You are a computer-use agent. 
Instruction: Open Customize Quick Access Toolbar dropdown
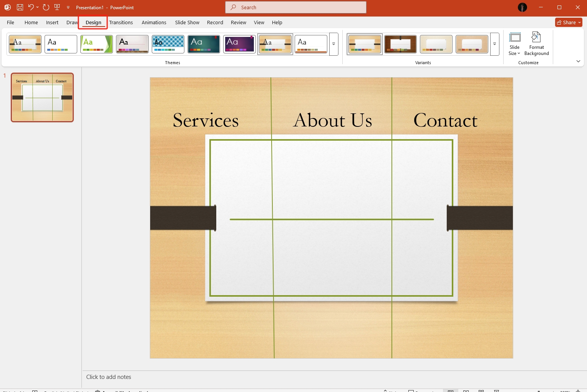tap(68, 7)
